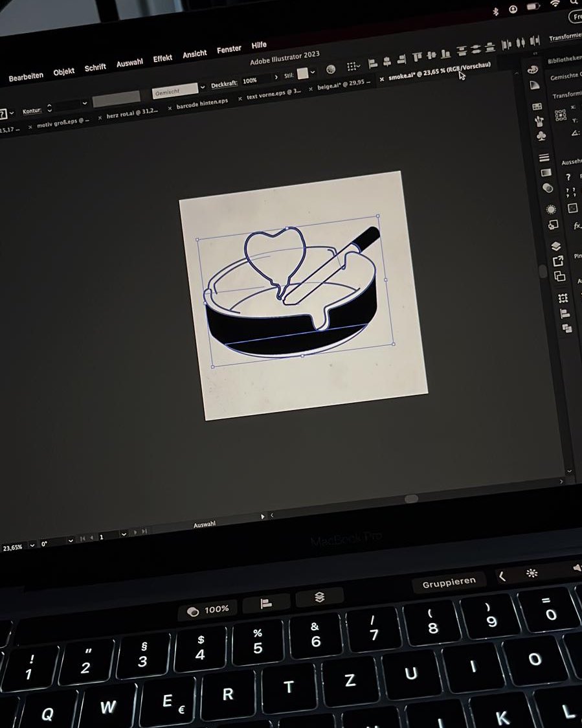Switch to the herz rot.ai tab
The width and height of the screenshot is (582, 728).
click(132, 113)
